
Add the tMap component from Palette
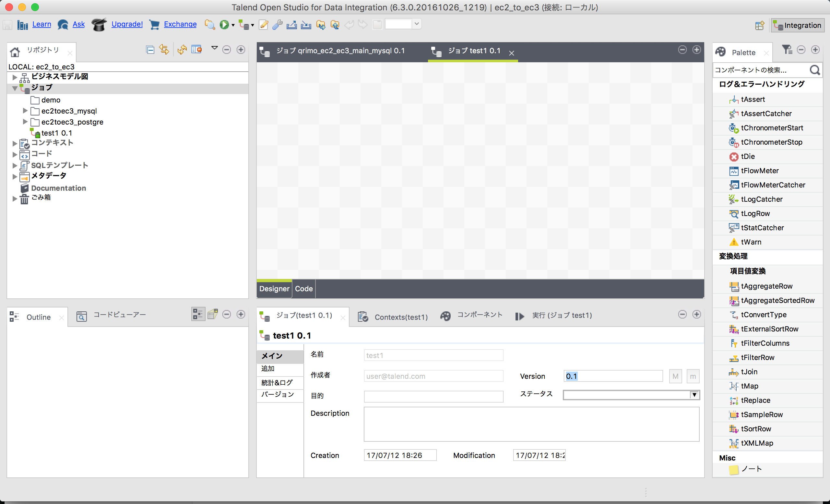749,386
